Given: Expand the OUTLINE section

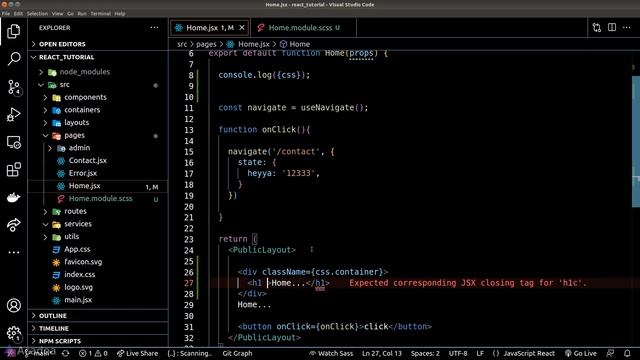Looking at the screenshot, I should tap(98, 316).
